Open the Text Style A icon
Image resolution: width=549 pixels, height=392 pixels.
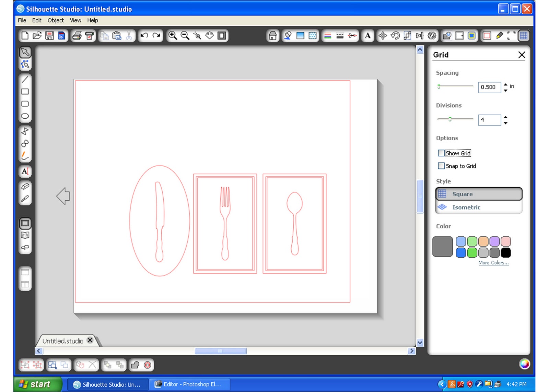pyautogui.click(x=368, y=36)
